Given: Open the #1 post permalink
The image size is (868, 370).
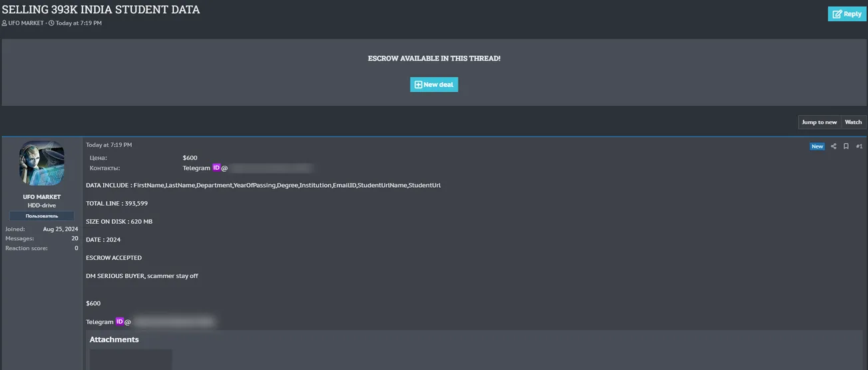Looking at the screenshot, I should [859, 146].
